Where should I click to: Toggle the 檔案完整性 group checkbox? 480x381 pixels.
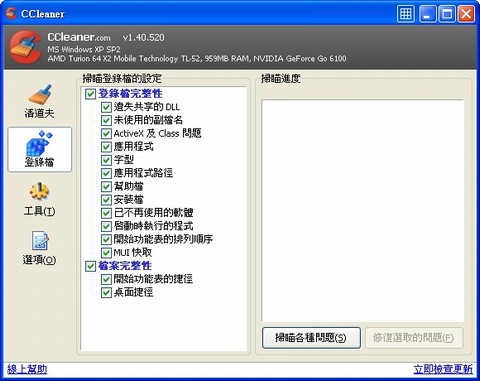90,266
